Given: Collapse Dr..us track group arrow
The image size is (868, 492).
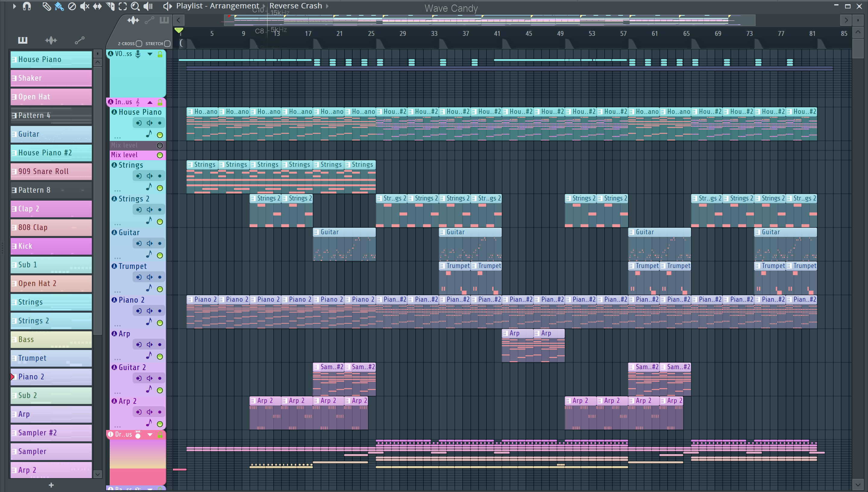Looking at the screenshot, I should pyautogui.click(x=150, y=434).
